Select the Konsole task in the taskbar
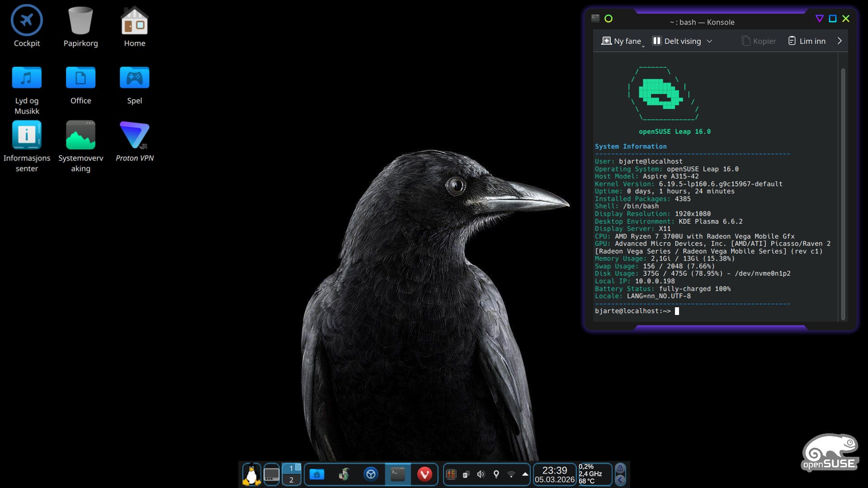This screenshot has height=488, width=868. 397,474
